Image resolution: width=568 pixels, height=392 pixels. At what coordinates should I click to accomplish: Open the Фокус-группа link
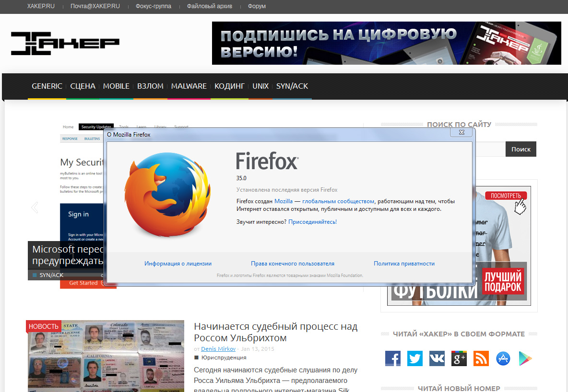(154, 6)
